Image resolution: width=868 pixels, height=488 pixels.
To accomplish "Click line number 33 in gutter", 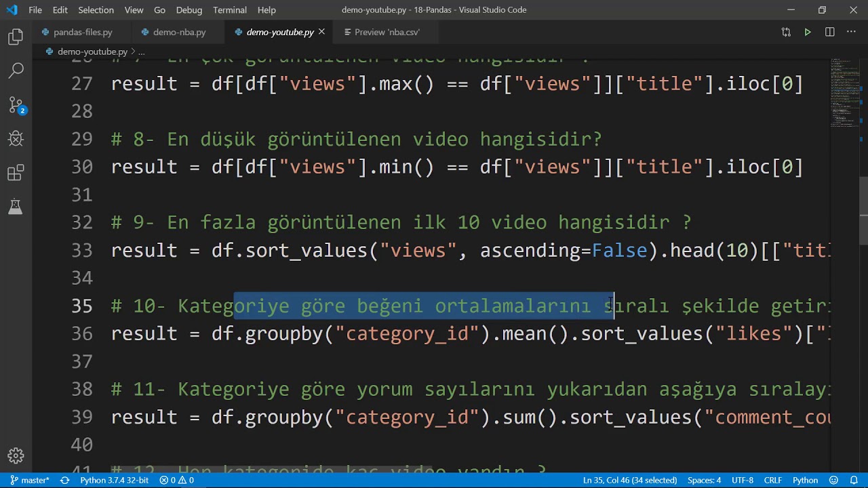I will click(81, 251).
